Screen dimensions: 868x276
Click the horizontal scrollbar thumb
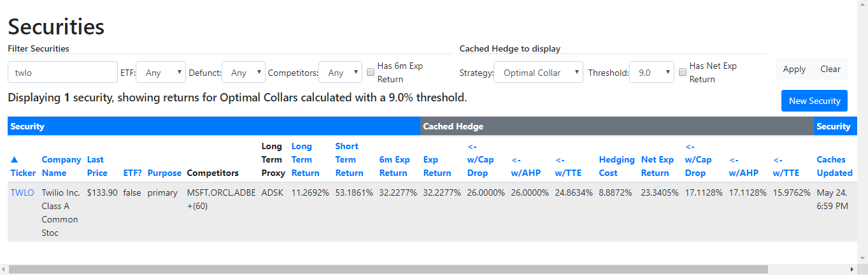[x=388, y=270]
